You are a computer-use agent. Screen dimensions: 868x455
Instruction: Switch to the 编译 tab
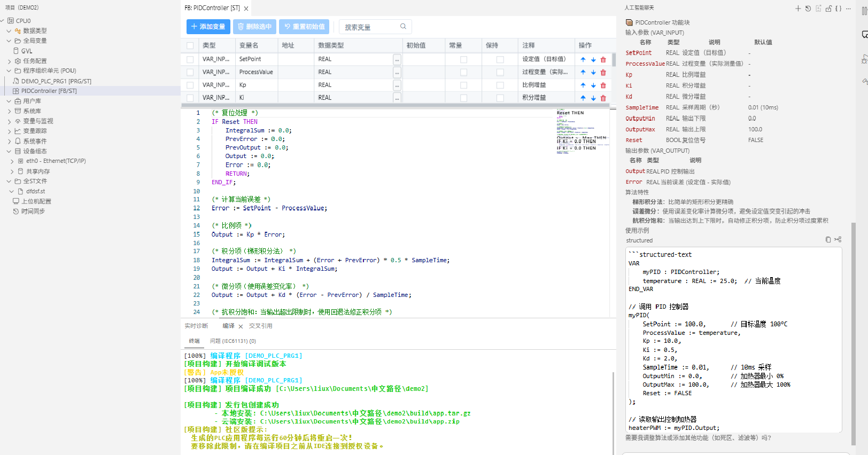pos(228,326)
